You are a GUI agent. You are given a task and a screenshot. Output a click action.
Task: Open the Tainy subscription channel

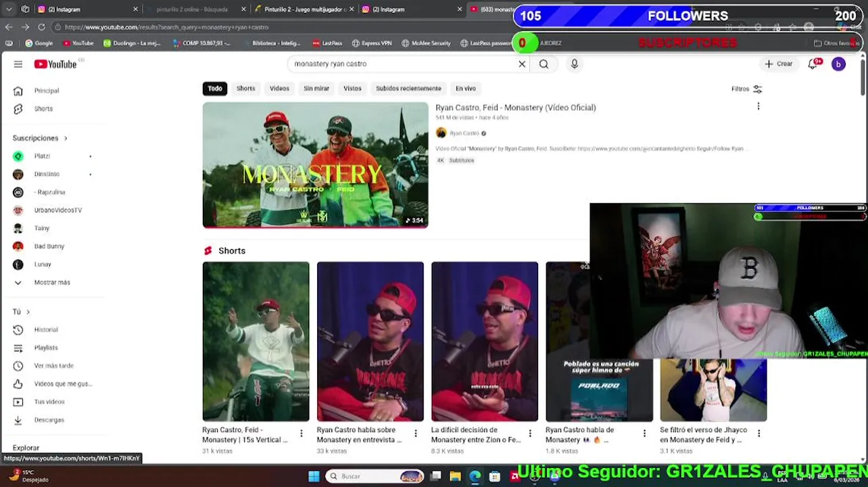42,229
